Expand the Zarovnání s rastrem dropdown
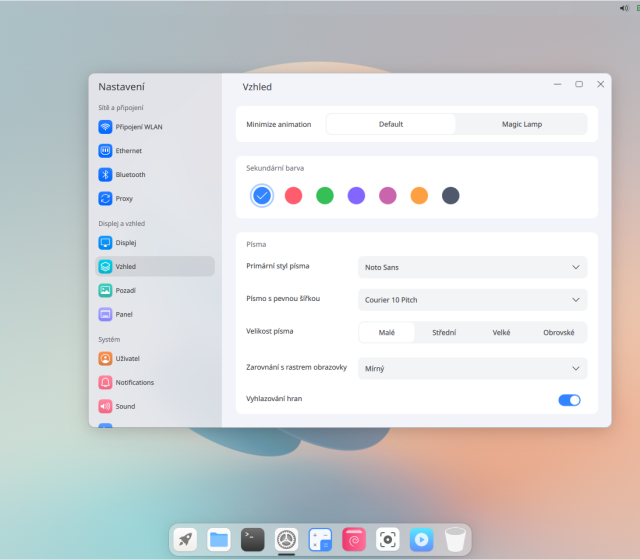The width and height of the screenshot is (640, 560). click(x=472, y=368)
